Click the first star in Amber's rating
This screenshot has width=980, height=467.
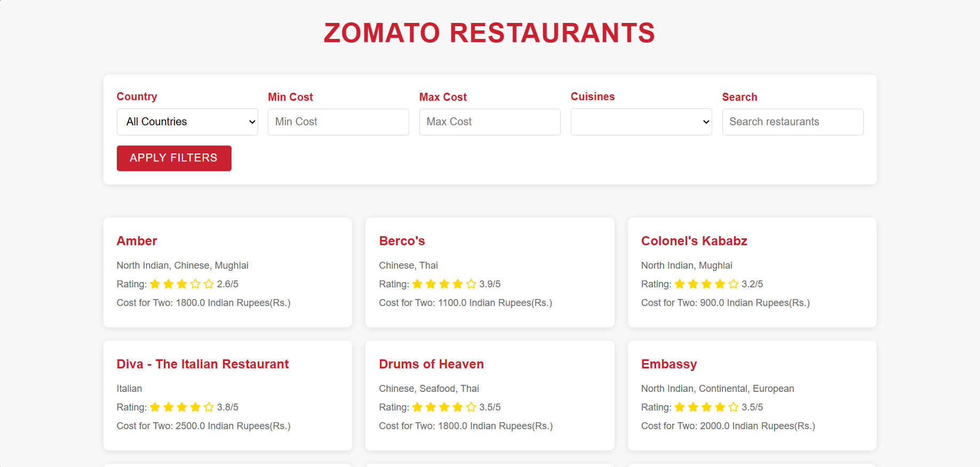click(x=155, y=284)
